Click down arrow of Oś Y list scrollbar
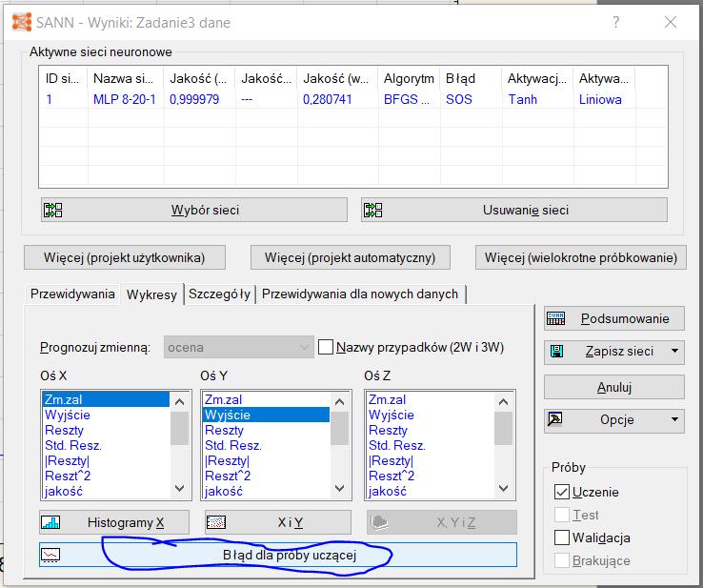Image resolution: width=703 pixels, height=588 pixels. pyautogui.click(x=339, y=488)
